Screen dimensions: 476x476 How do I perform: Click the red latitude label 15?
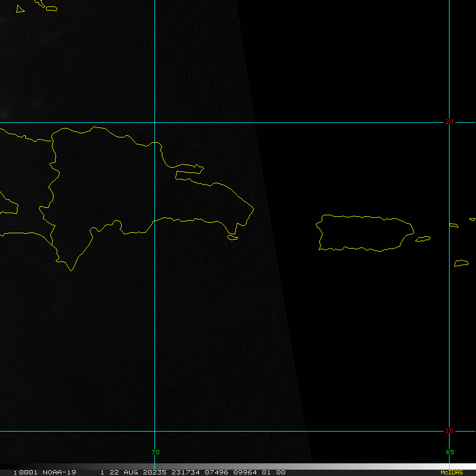tap(448, 431)
